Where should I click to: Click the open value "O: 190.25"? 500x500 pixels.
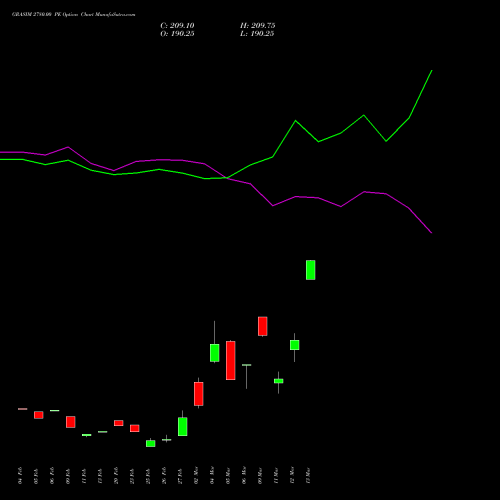(x=177, y=34)
